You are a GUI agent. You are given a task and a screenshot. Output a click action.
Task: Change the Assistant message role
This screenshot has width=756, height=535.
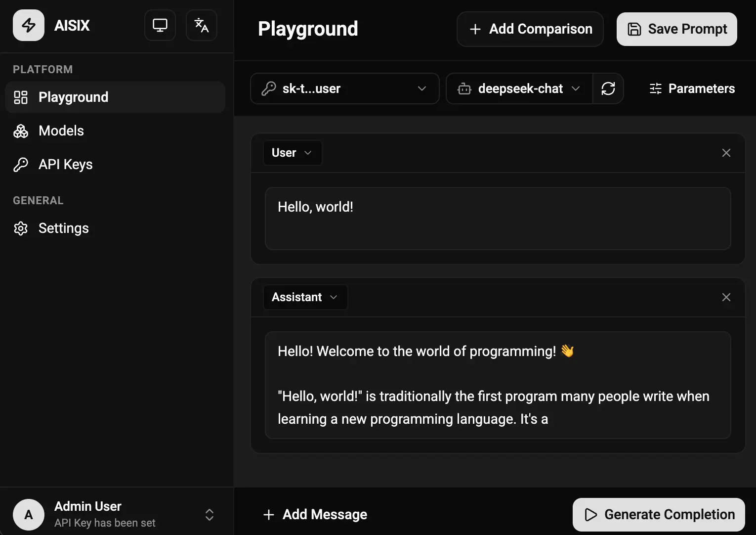[305, 297]
